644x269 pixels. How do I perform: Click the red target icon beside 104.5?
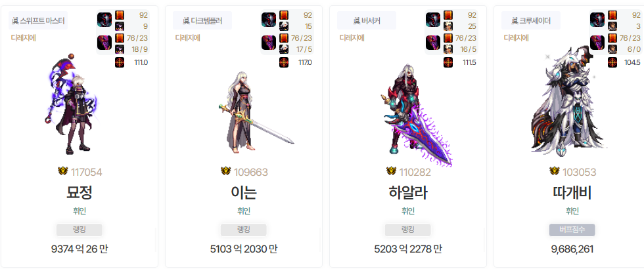coord(612,63)
